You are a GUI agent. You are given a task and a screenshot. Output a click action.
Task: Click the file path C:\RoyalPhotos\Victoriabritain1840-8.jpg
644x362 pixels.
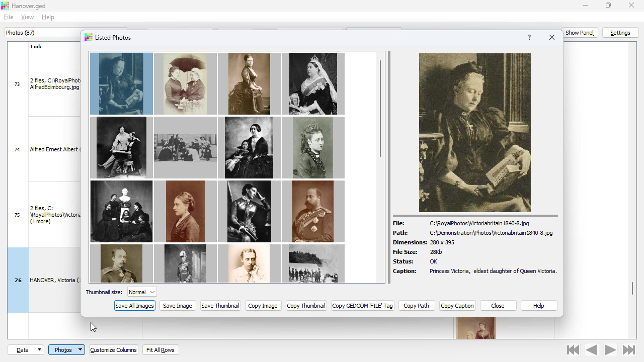[x=479, y=223]
